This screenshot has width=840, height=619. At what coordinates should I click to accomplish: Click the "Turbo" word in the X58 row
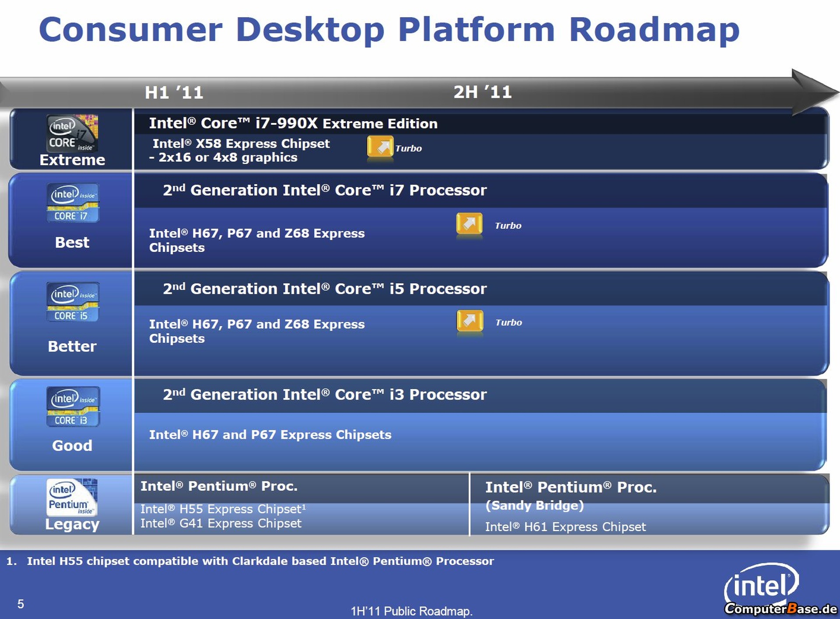(x=408, y=148)
